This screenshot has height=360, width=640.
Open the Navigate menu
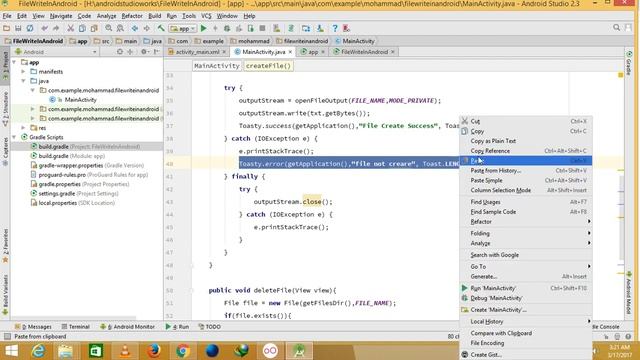pos(61,16)
